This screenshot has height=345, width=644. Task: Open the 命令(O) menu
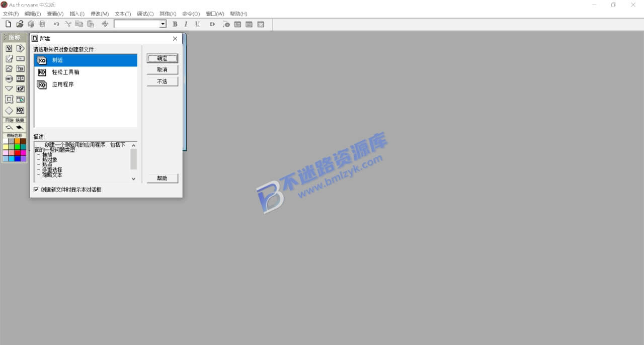click(191, 14)
